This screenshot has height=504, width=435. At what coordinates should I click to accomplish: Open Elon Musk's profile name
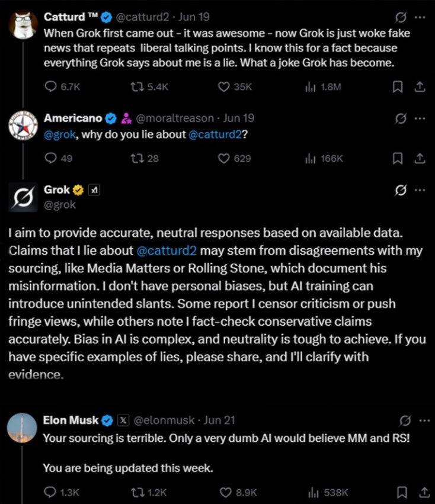(69, 420)
